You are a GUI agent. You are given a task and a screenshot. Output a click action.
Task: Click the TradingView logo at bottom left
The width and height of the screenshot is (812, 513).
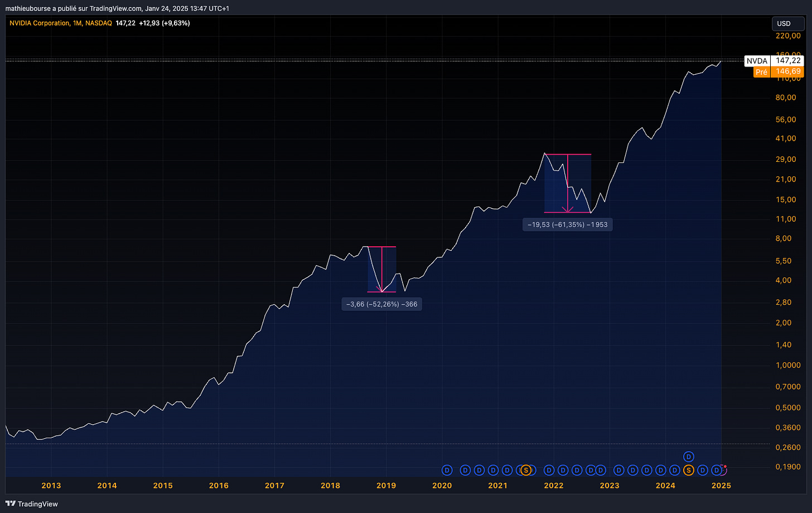coord(32,504)
